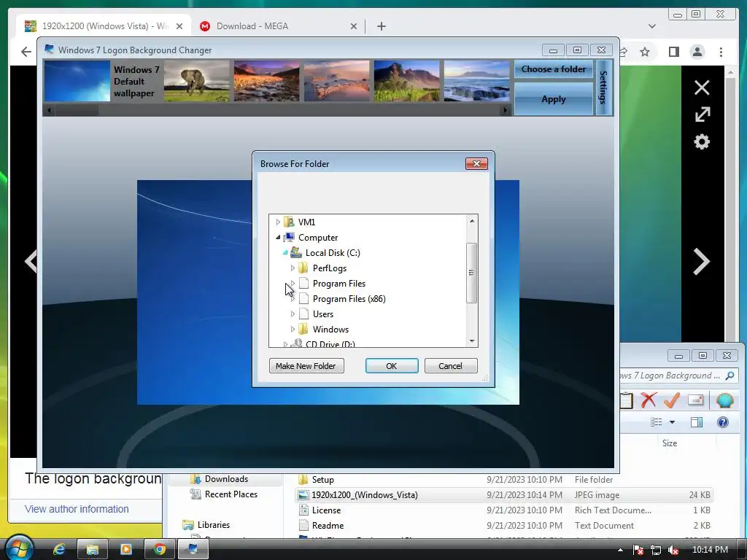Pick the ocean waterfall wallpaper thumbnail
747x560 pixels.
477,81
